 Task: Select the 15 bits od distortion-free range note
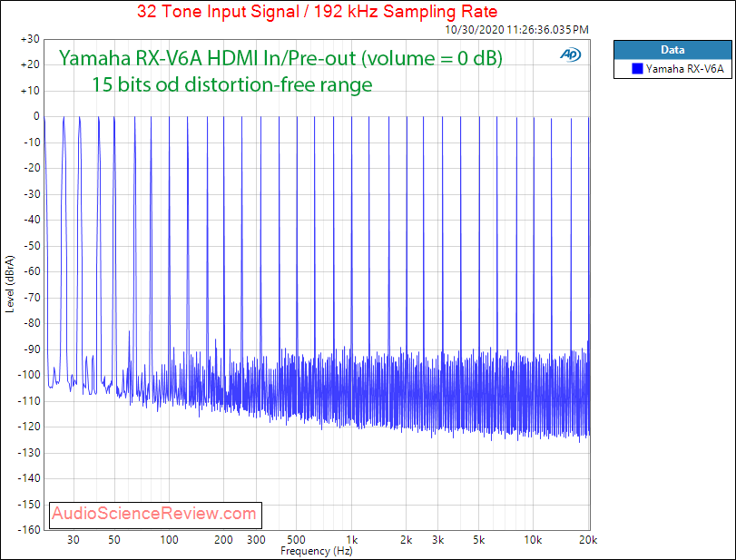pyautogui.click(x=232, y=84)
